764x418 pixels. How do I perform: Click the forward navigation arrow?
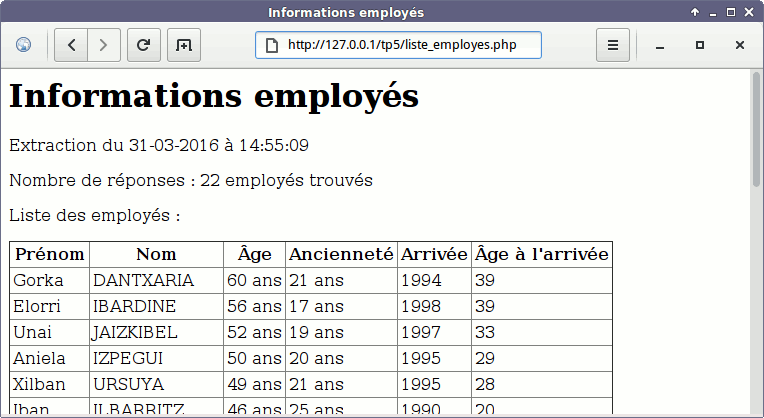coord(104,45)
